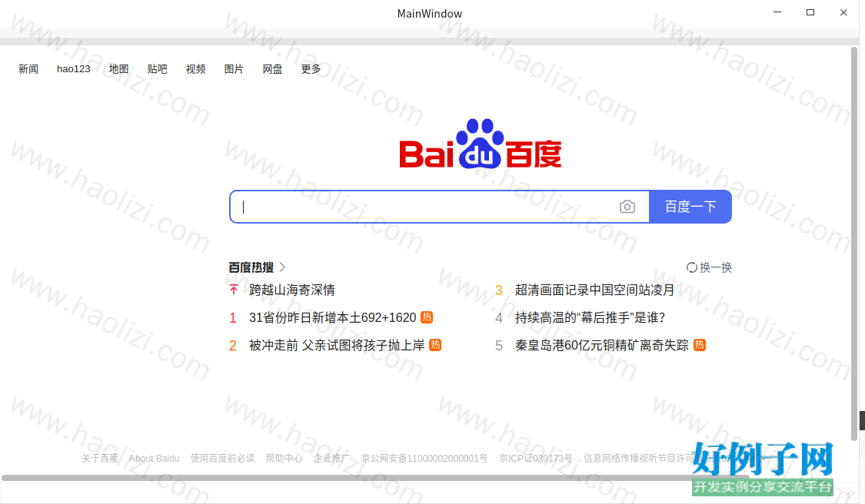
Task: Open hot search 超清画面记录中国空间站凌月
Action: click(594, 290)
